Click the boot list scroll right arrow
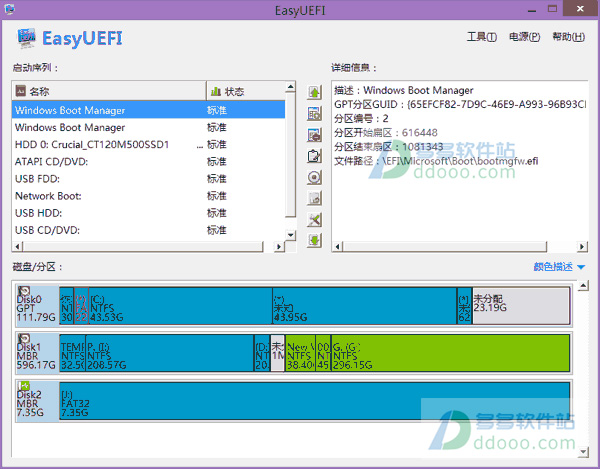 [x=279, y=247]
